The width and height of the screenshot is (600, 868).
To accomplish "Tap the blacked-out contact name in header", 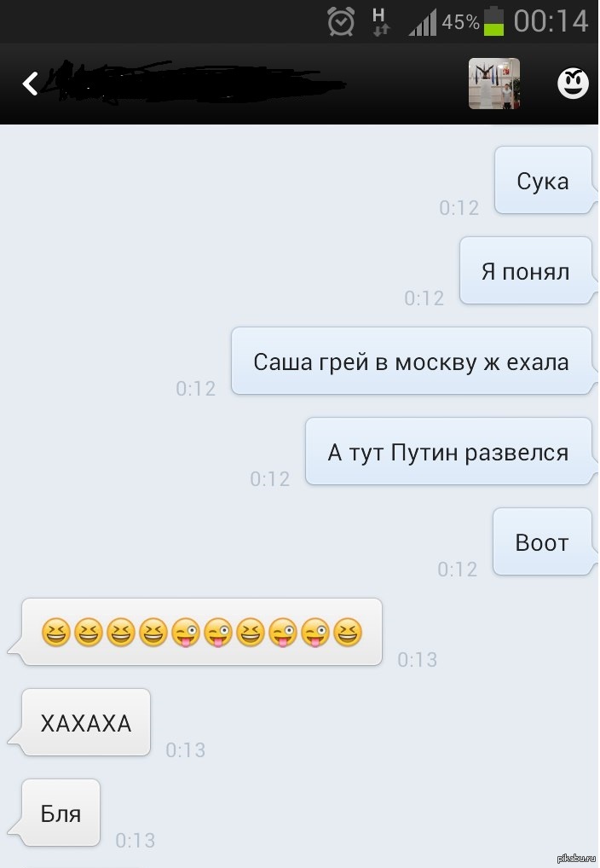I will 193,83.
